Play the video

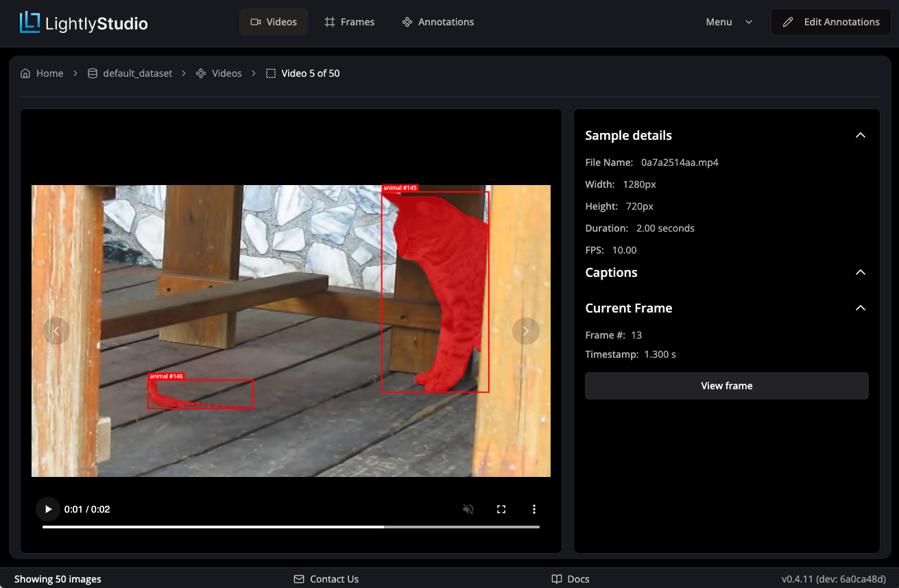click(x=48, y=509)
